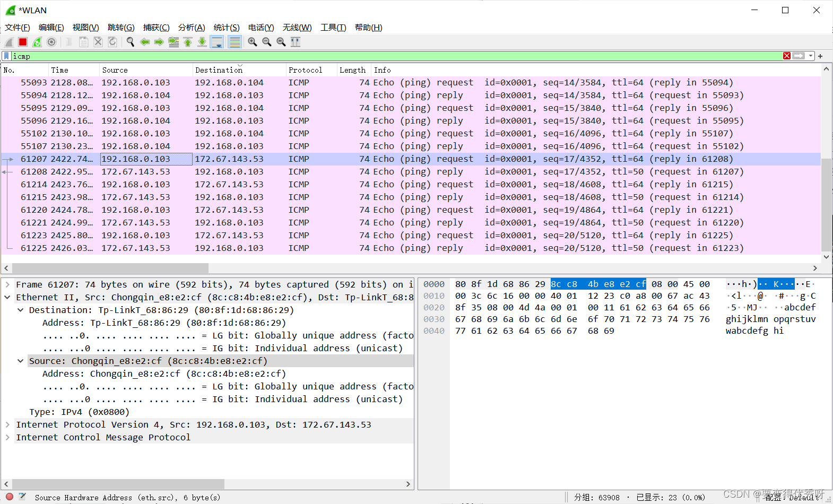Click the packet details horizontal scrollbar thumb
This screenshot has width=833, height=504.
pos(118,484)
